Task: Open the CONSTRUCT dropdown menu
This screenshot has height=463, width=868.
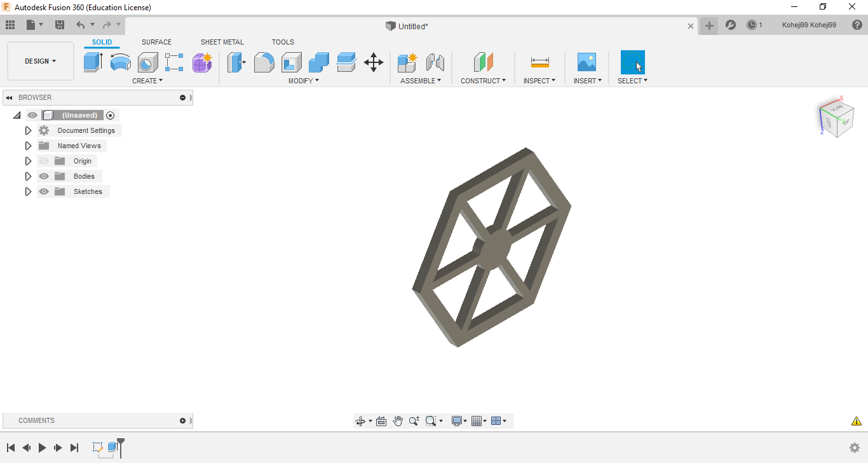Action: 484,81
